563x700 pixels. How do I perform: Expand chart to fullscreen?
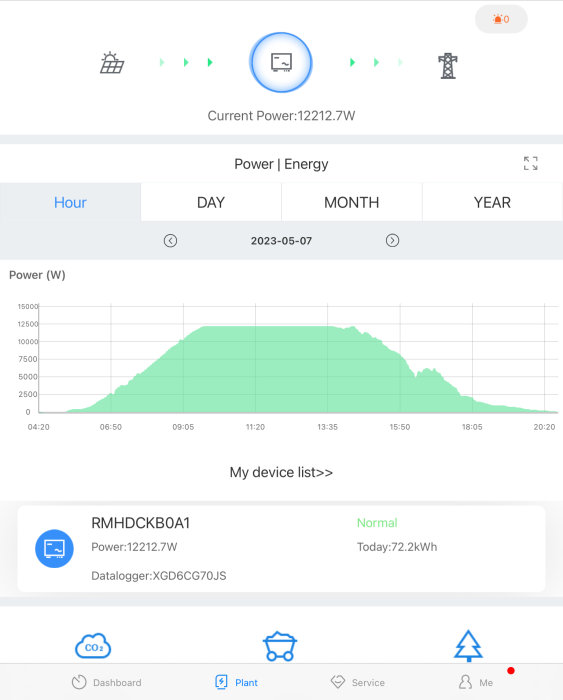tap(530, 163)
